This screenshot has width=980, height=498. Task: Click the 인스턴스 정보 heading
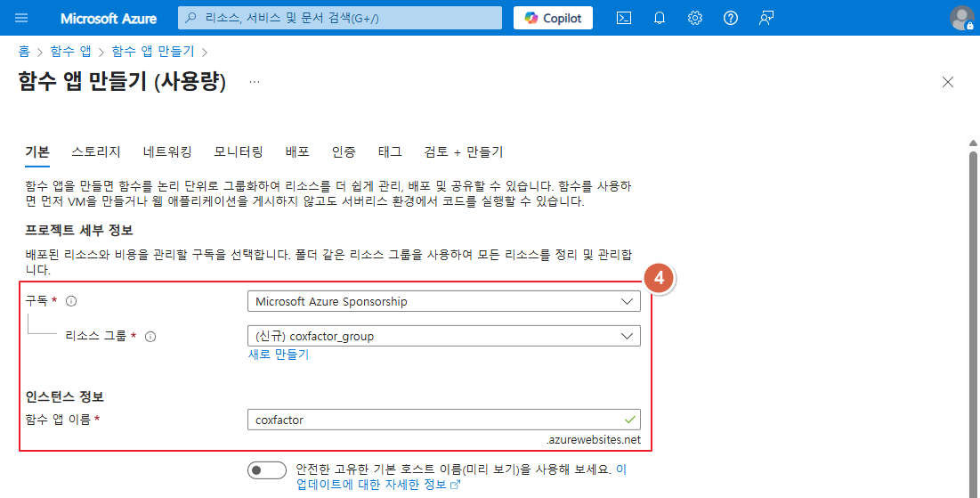coord(64,396)
